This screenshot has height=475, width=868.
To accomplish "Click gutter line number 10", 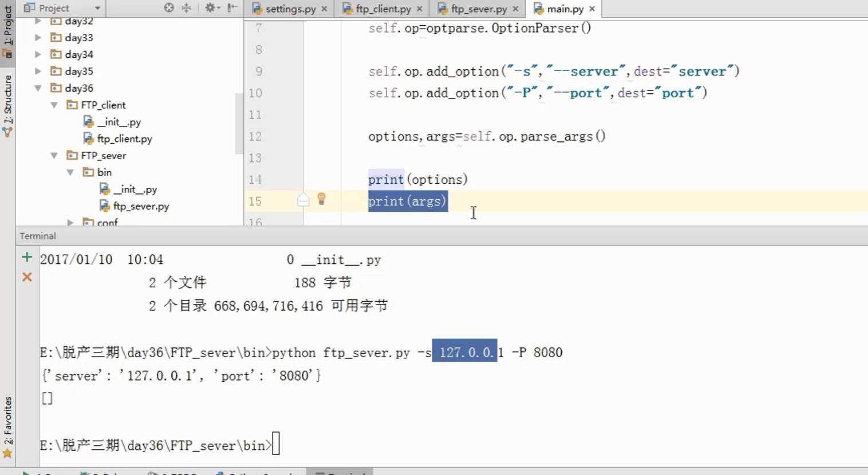I will tap(255, 93).
